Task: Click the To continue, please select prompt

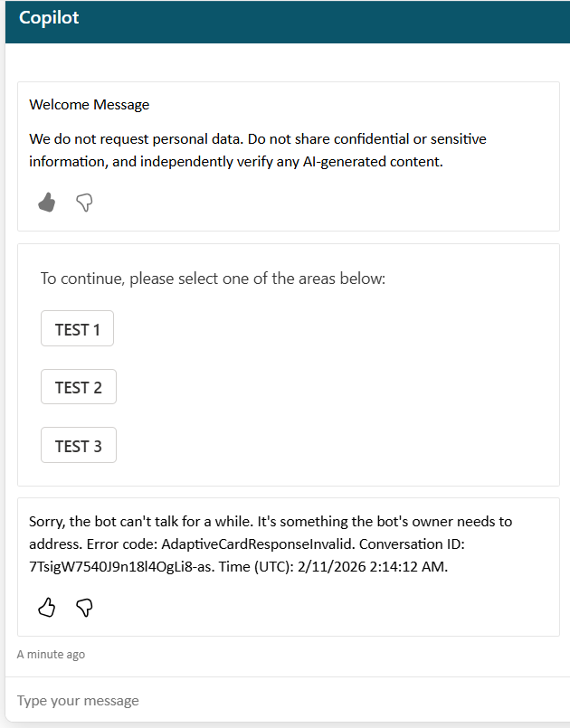Action: (x=213, y=279)
